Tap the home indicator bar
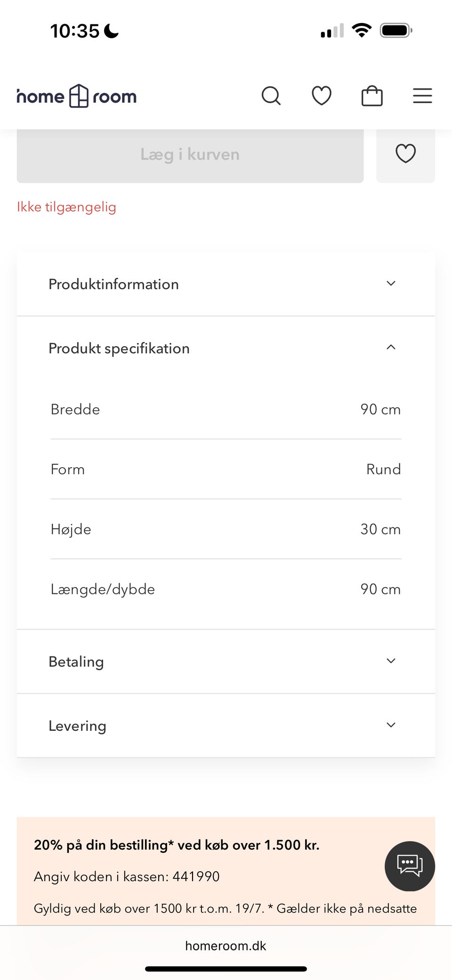The image size is (452, 980). point(226,969)
